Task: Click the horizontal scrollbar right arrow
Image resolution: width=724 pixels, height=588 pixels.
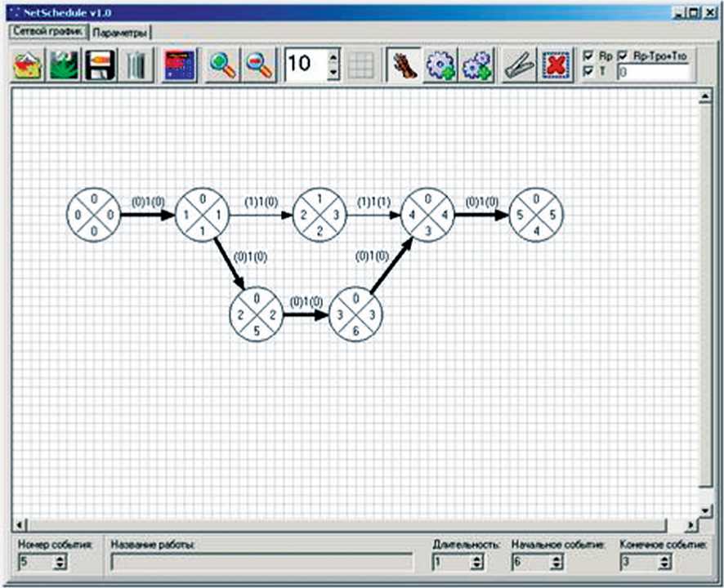Action: pyautogui.click(x=690, y=525)
